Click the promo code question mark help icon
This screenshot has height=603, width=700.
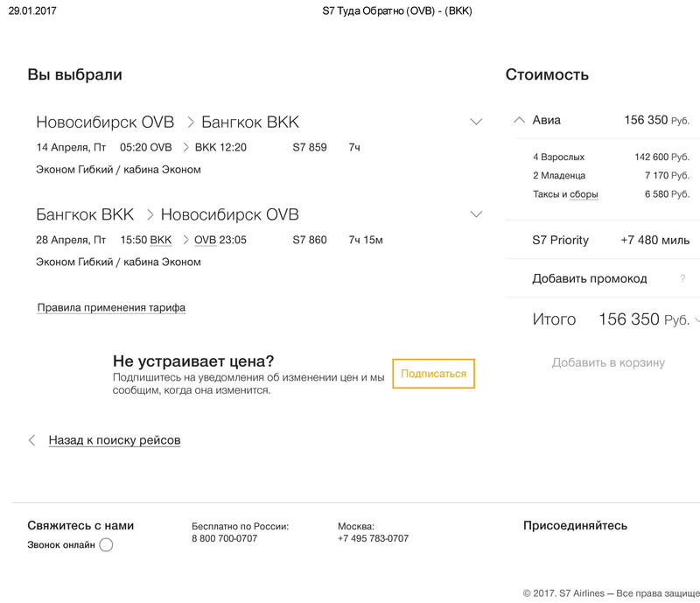coord(682,279)
